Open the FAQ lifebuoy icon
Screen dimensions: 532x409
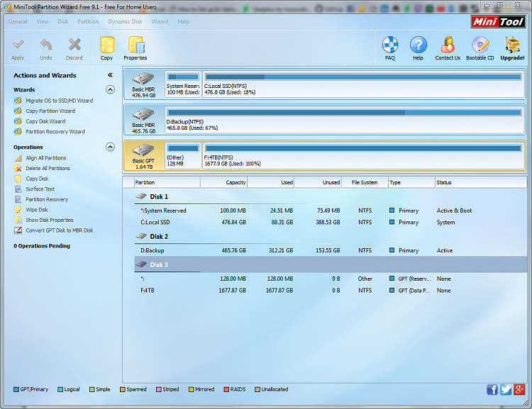(390, 45)
